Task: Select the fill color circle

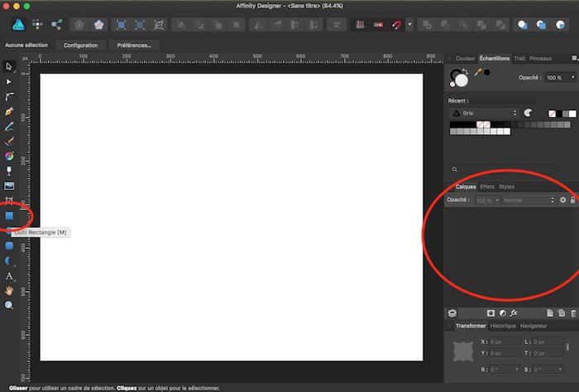Action: click(462, 80)
